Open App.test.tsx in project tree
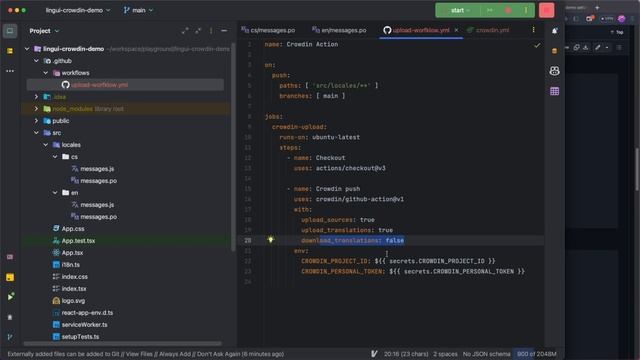Image resolution: width=640 pixels, height=360 pixels. pos(78,241)
